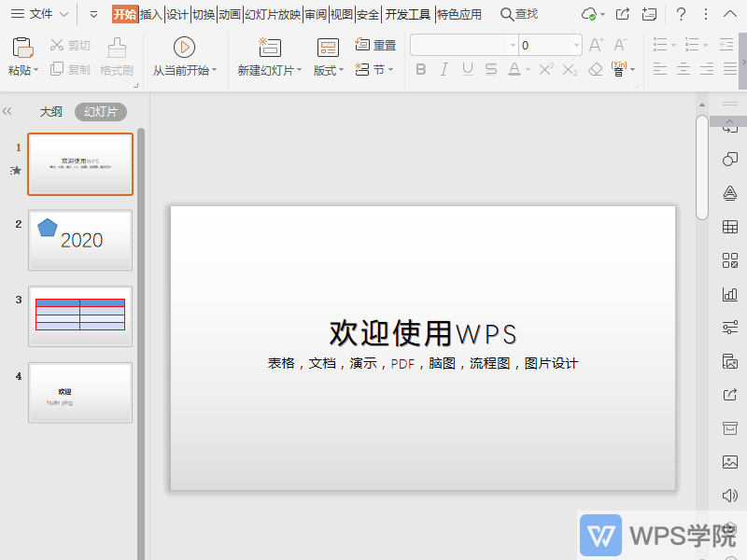Toggle bold formatting

[421, 69]
